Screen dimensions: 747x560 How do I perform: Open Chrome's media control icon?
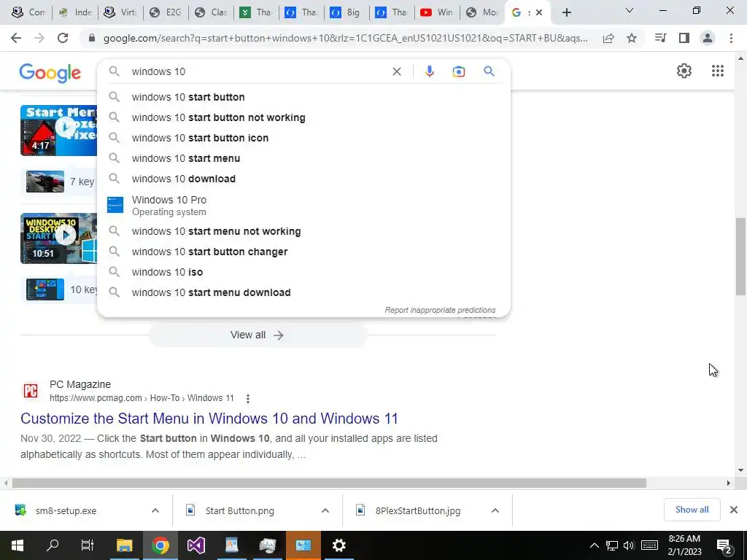[x=660, y=38]
